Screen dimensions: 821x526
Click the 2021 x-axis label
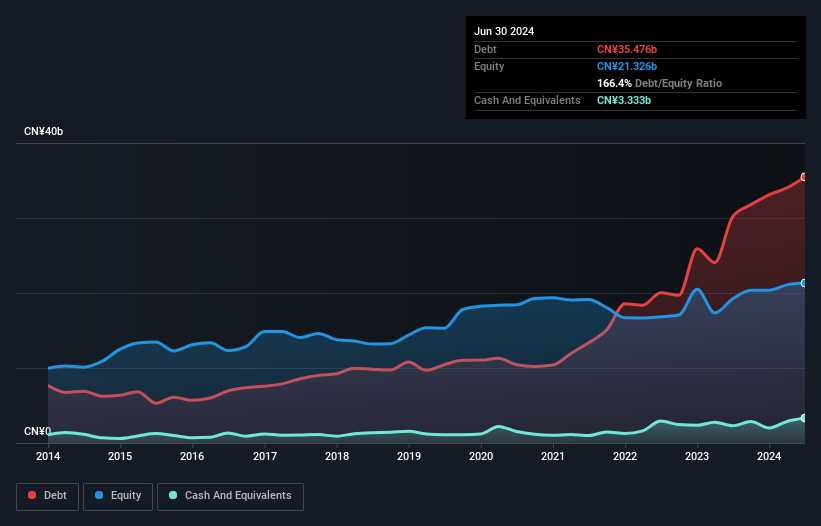(x=553, y=456)
